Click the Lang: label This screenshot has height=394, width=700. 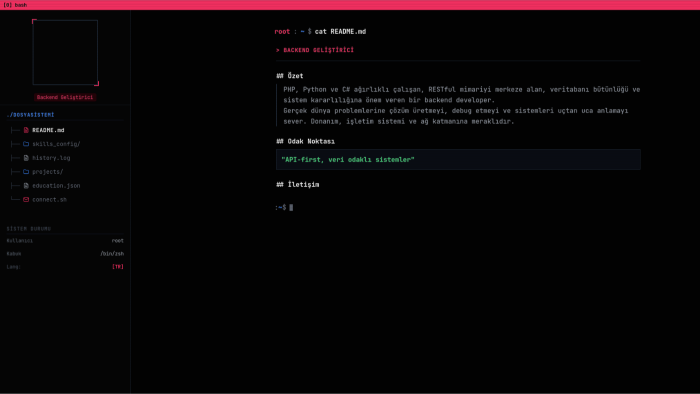click(13, 266)
